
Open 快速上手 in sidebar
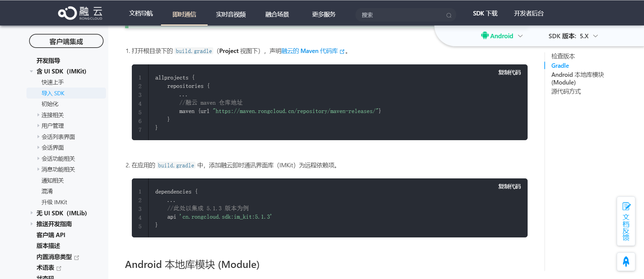[x=53, y=82]
